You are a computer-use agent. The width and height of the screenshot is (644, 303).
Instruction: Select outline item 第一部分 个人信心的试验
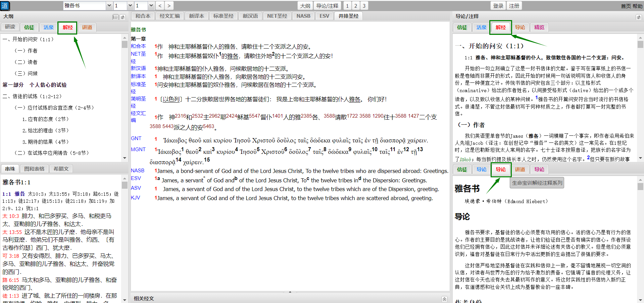point(35,85)
